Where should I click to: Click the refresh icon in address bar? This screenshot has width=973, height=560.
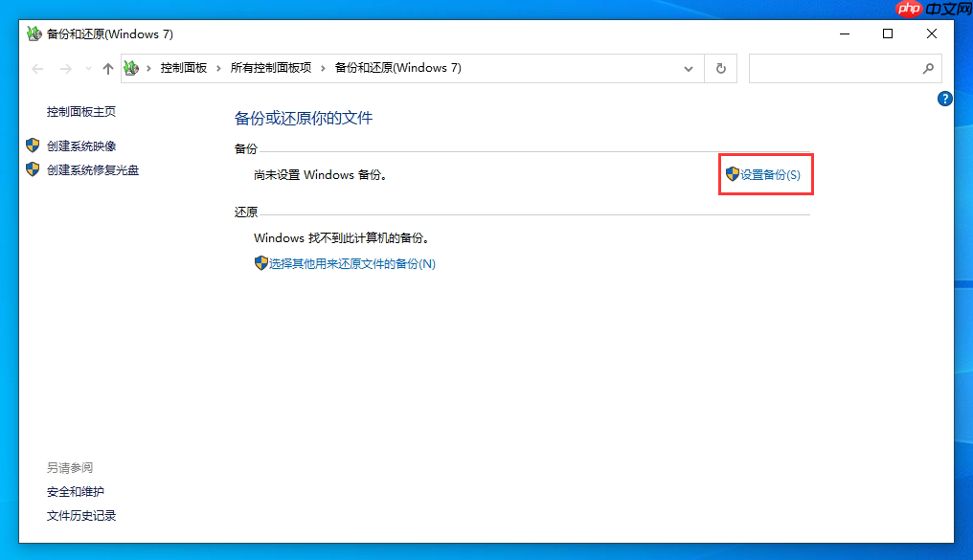(x=720, y=68)
